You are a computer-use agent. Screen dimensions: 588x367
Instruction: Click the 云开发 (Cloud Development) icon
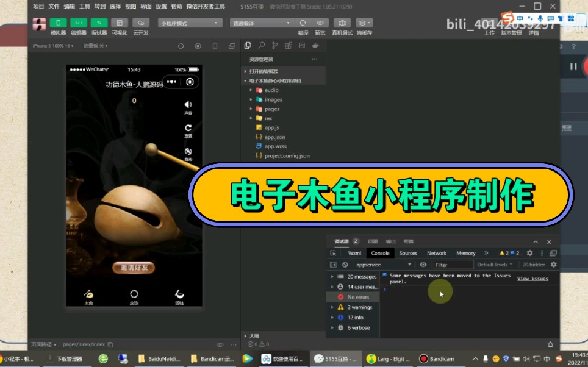pyautogui.click(x=140, y=23)
